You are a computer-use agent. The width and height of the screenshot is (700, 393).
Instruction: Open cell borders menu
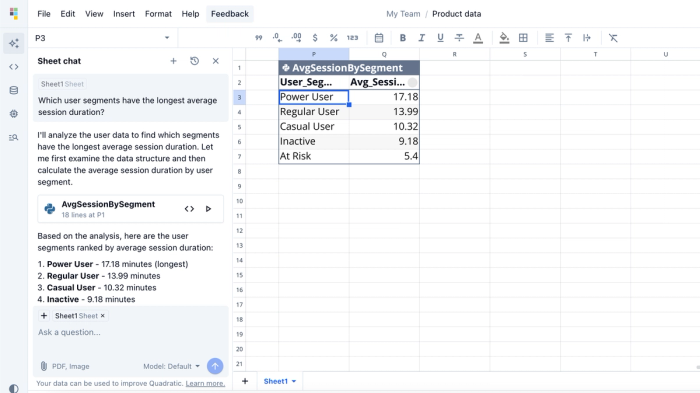click(523, 38)
